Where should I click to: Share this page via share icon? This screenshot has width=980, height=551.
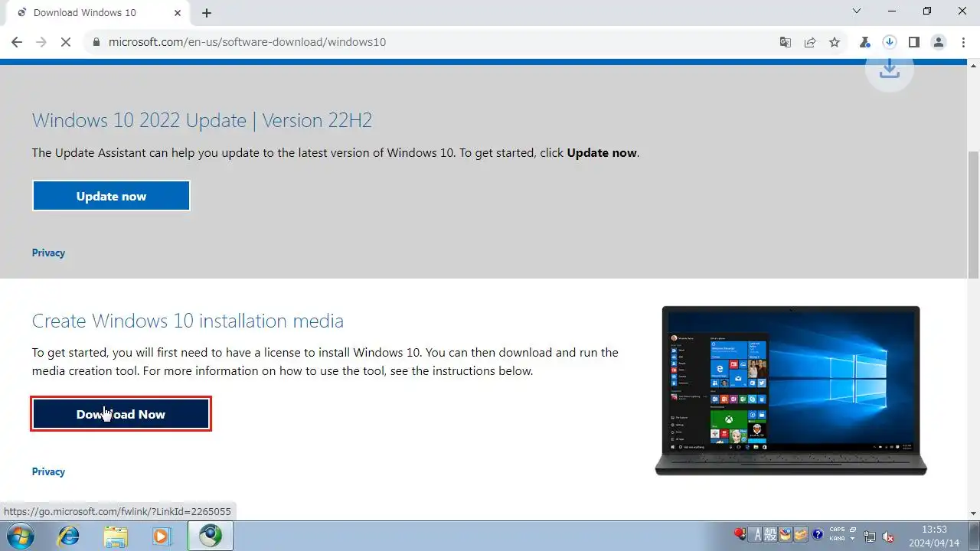click(x=810, y=42)
